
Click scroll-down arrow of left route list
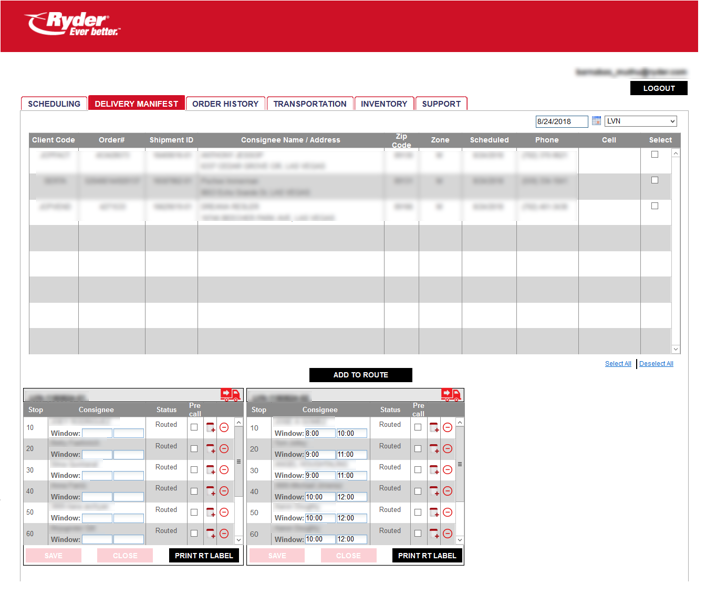point(239,540)
